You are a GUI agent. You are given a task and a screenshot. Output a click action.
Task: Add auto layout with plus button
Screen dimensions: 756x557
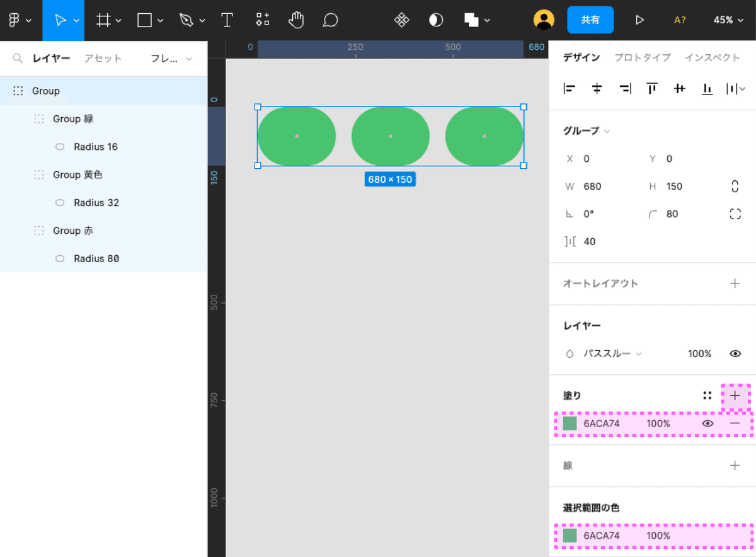(x=735, y=284)
